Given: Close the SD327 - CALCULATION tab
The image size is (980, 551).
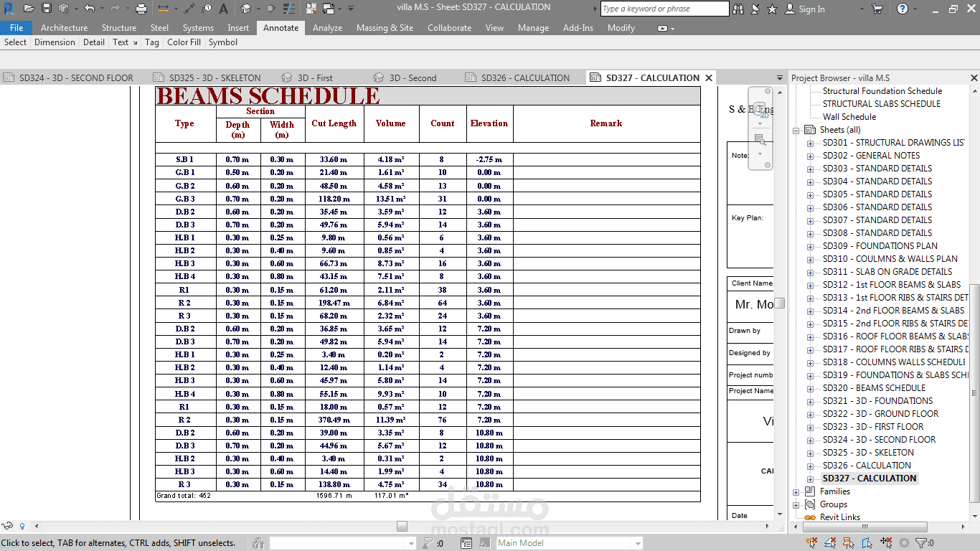Looking at the screenshot, I should pyautogui.click(x=709, y=77).
